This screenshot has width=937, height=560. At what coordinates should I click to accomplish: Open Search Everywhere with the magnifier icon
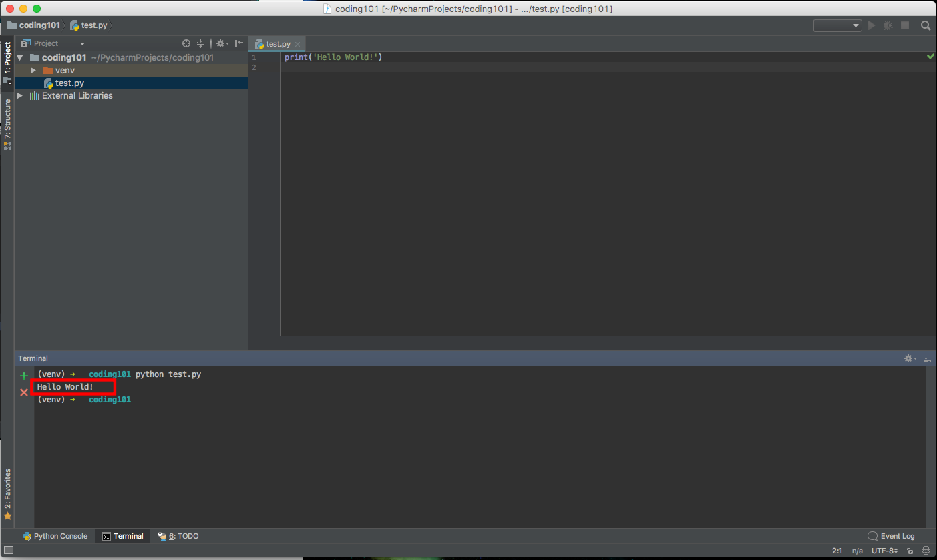point(926,25)
